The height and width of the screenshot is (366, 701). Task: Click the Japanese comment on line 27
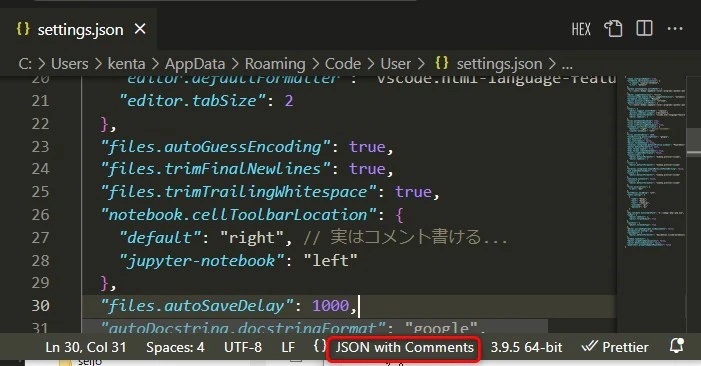[x=405, y=237]
